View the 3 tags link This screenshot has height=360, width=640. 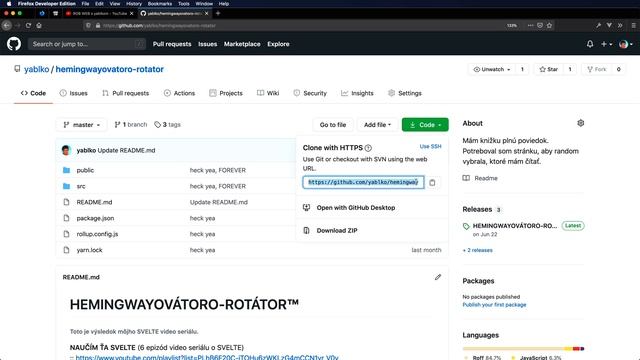tap(167, 124)
